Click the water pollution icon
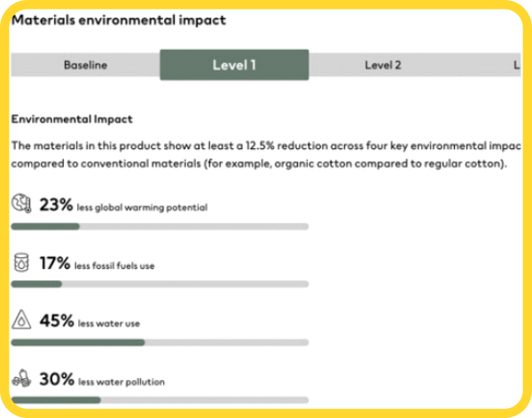The image size is (532, 418). [x=21, y=379]
